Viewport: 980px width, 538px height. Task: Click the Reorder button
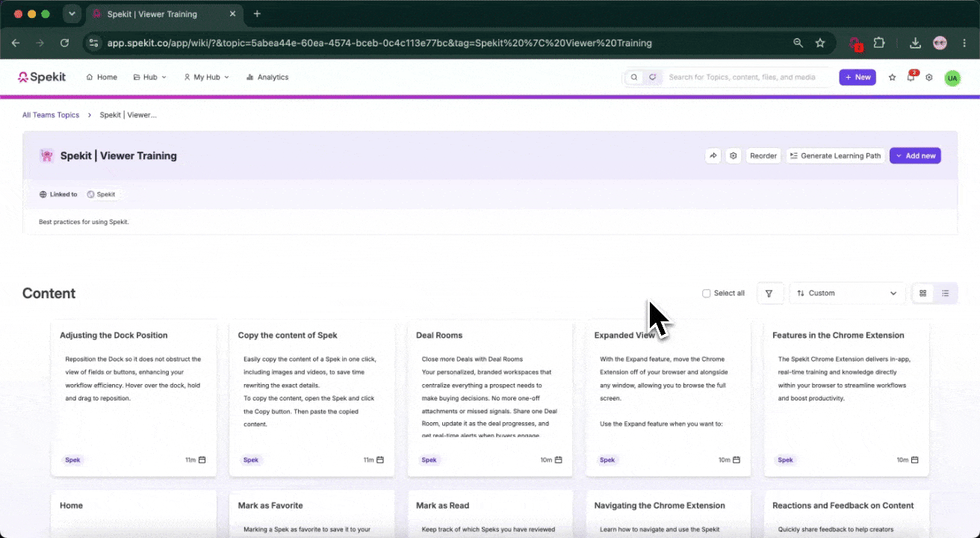coord(763,155)
